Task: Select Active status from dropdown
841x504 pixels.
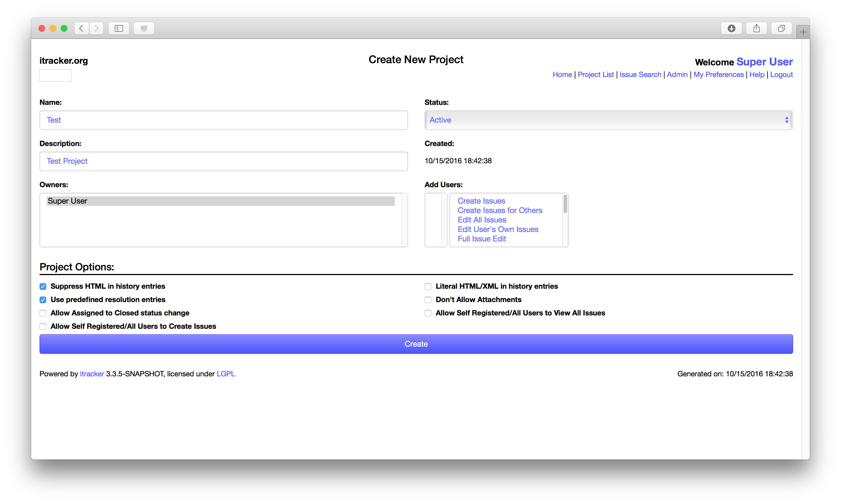Action: [x=608, y=119]
